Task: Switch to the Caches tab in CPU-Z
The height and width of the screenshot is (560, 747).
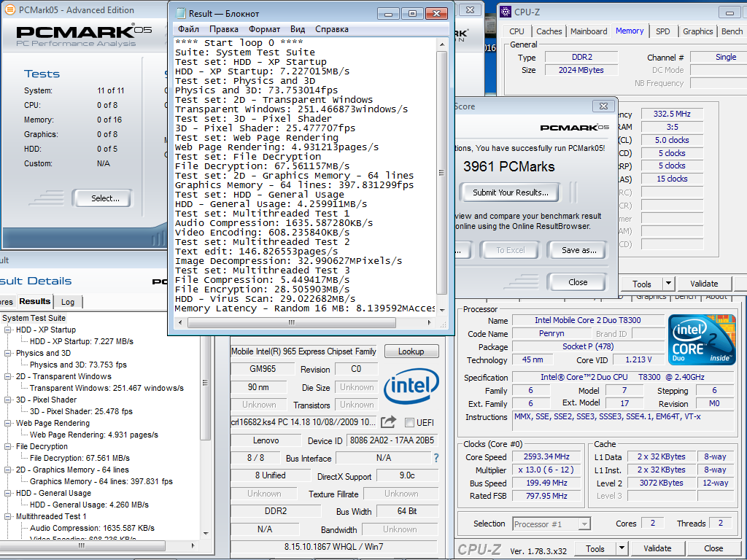Action: tap(549, 31)
